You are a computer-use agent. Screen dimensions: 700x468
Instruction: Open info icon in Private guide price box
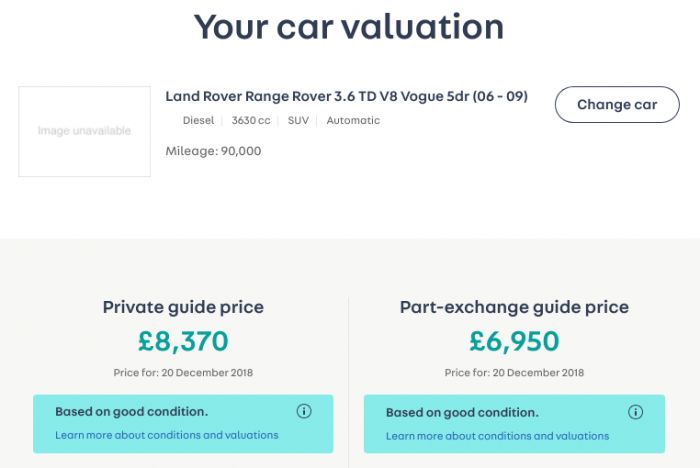tap(304, 411)
